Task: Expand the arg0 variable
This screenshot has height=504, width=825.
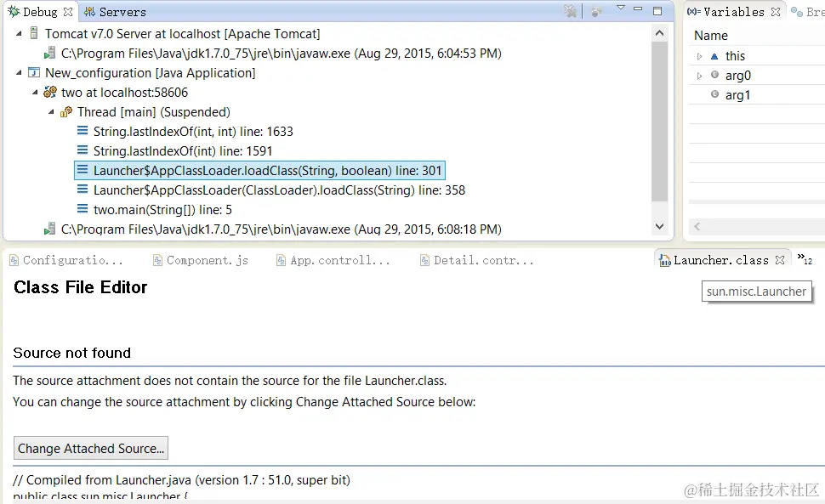Action: click(699, 76)
